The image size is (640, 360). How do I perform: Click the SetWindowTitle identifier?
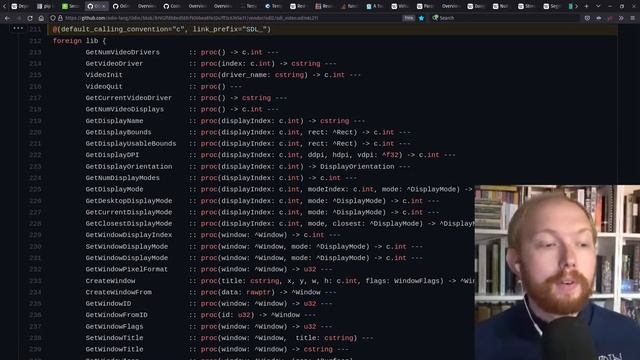click(x=114, y=338)
